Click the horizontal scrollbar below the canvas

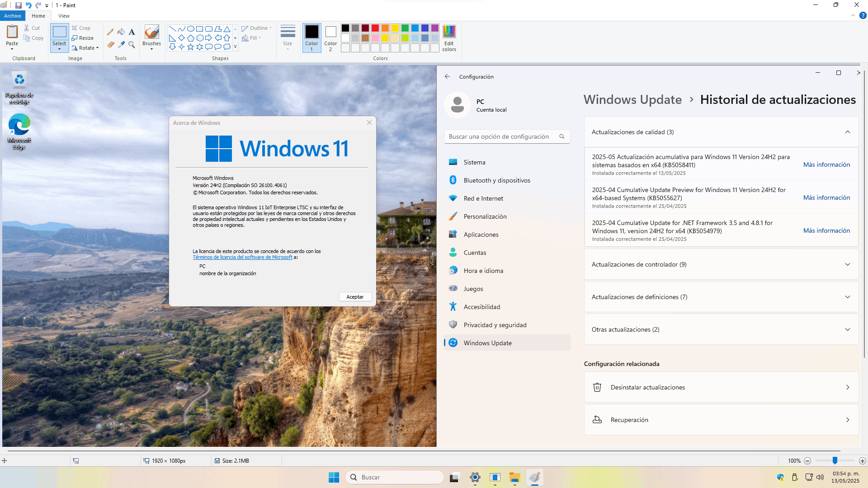[424, 451]
